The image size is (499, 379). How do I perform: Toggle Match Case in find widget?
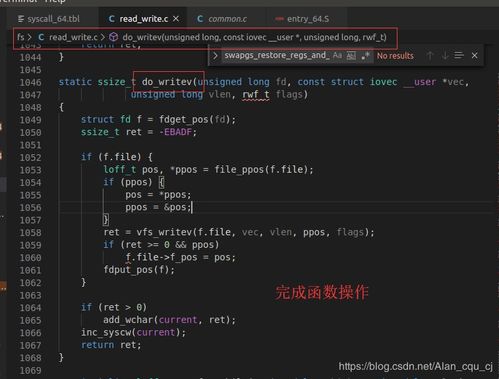coord(337,55)
